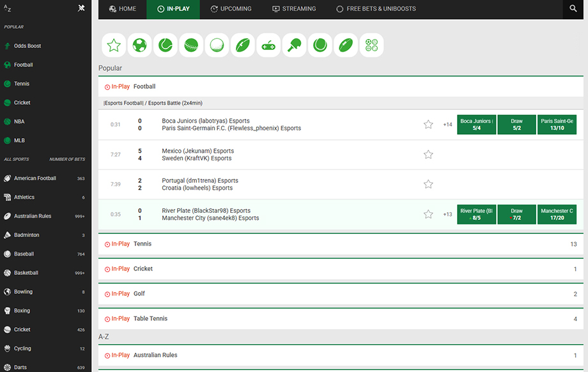Screen dimensions: 588x372
Task: Select the oval ball icon next to golf ball
Action: point(243,45)
